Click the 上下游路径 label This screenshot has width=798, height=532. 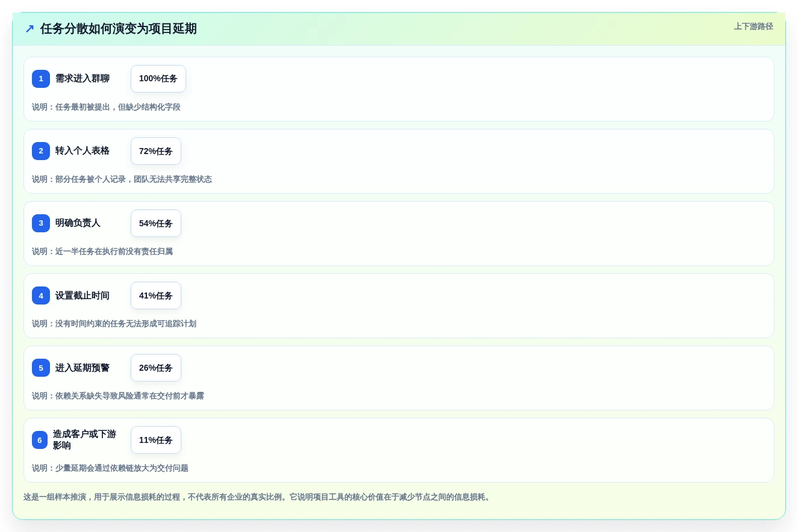753,26
